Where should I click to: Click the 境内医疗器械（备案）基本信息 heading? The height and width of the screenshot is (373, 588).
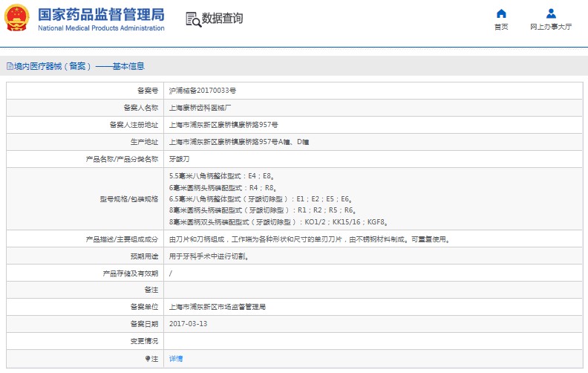pos(79,66)
